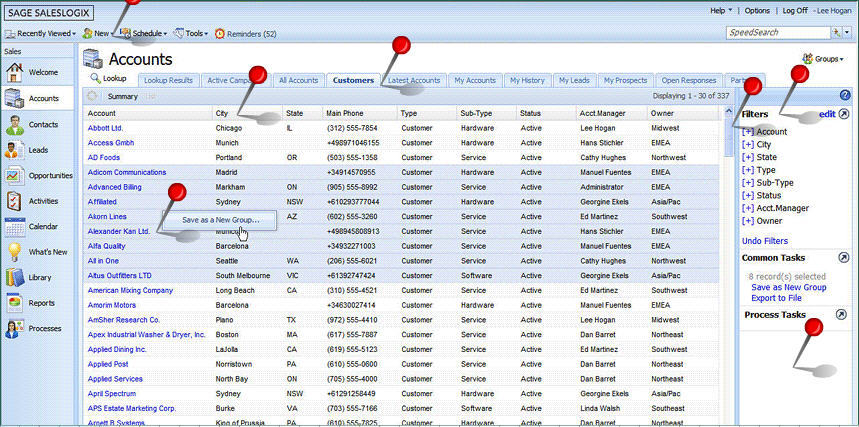The height and width of the screenshot is (427, 859).
Task: Expand the Status filter
Action: pos(748,195)
